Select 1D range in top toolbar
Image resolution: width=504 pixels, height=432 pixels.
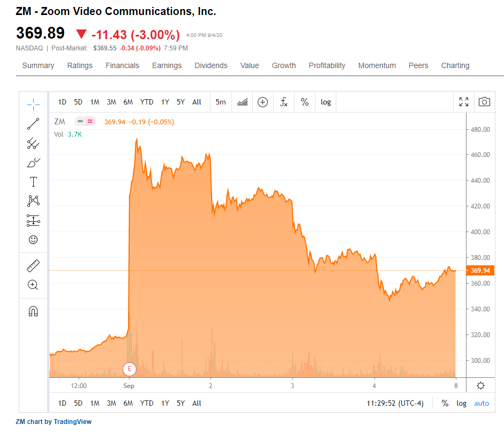click(x=62, y=102)
